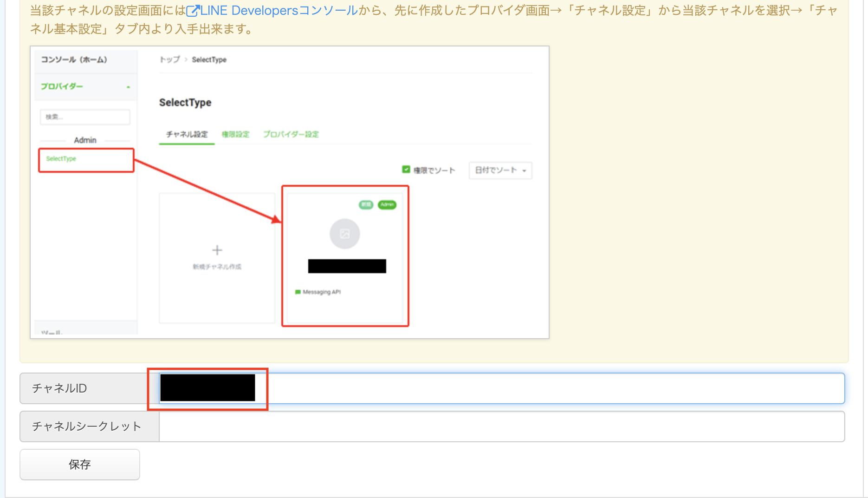Click the Messaging API green icon

pyautogui.click(x=298, y=292)
